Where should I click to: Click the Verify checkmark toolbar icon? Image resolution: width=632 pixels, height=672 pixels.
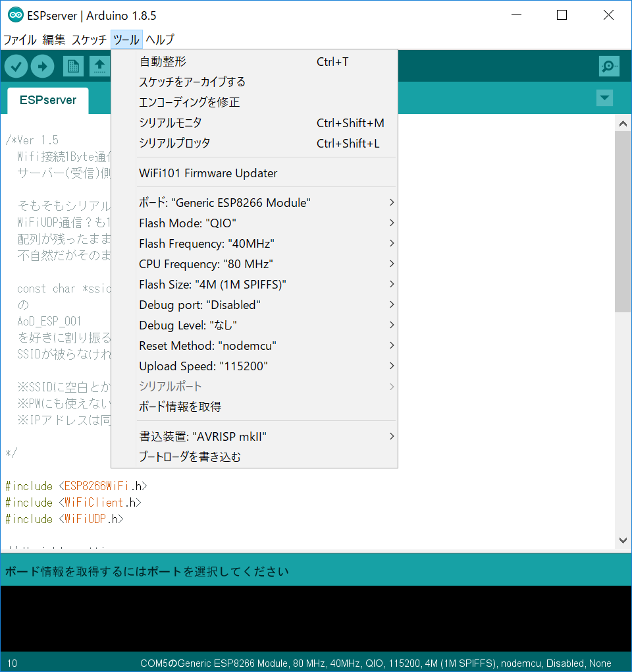click(x=16, y=67)
